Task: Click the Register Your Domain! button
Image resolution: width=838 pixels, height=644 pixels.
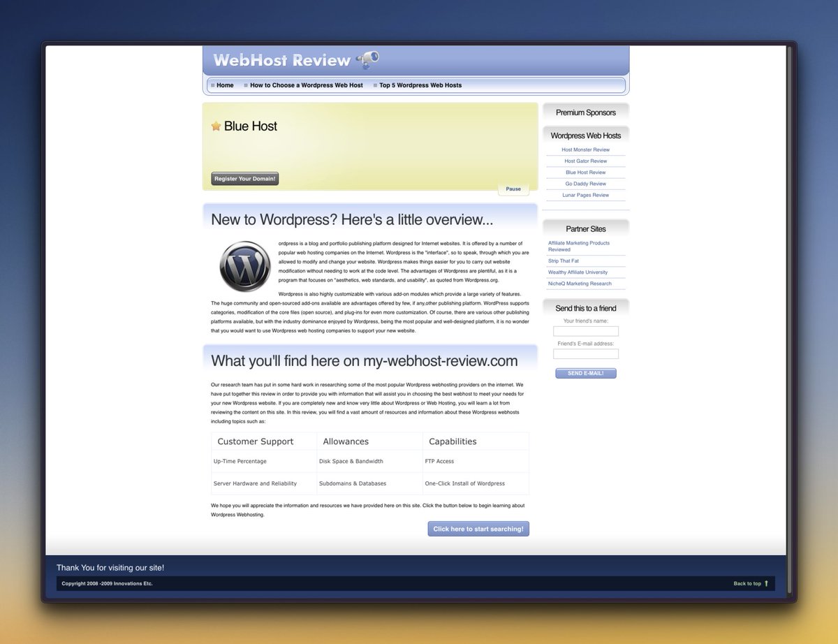Action: tap(245, 179)
